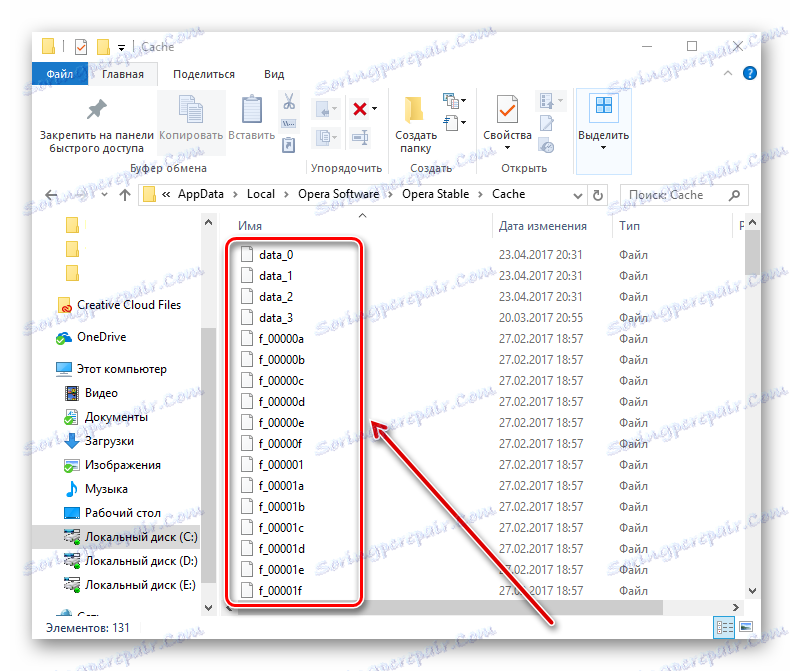793x671 pixels.
Task: Click the History icon in ribbon
Action: pos(547,146)
